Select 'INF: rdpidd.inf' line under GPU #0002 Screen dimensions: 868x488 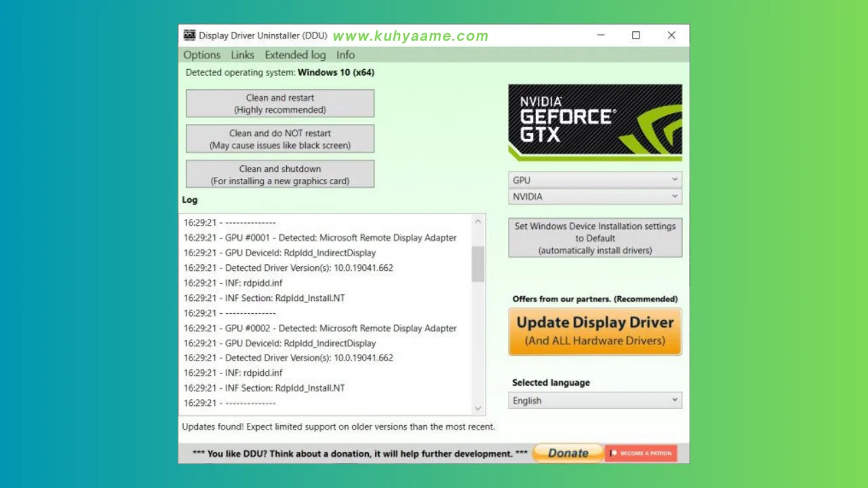(233, 373)
